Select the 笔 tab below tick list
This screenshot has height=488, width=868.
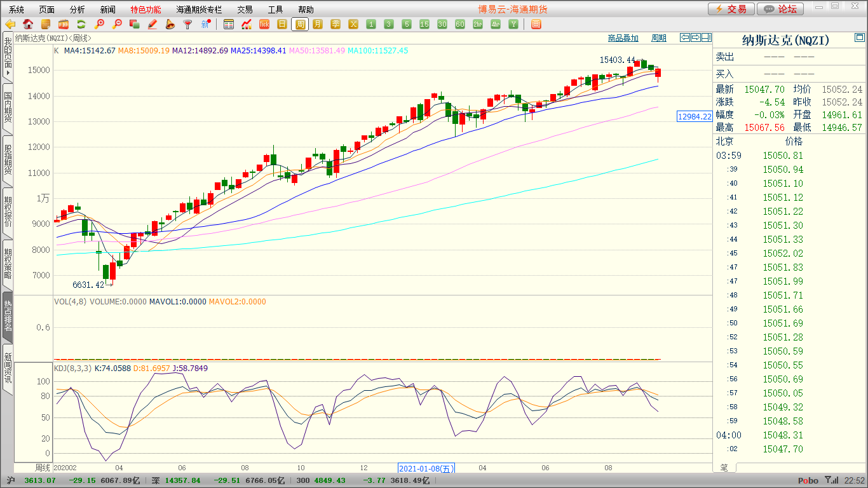[724, 467]
